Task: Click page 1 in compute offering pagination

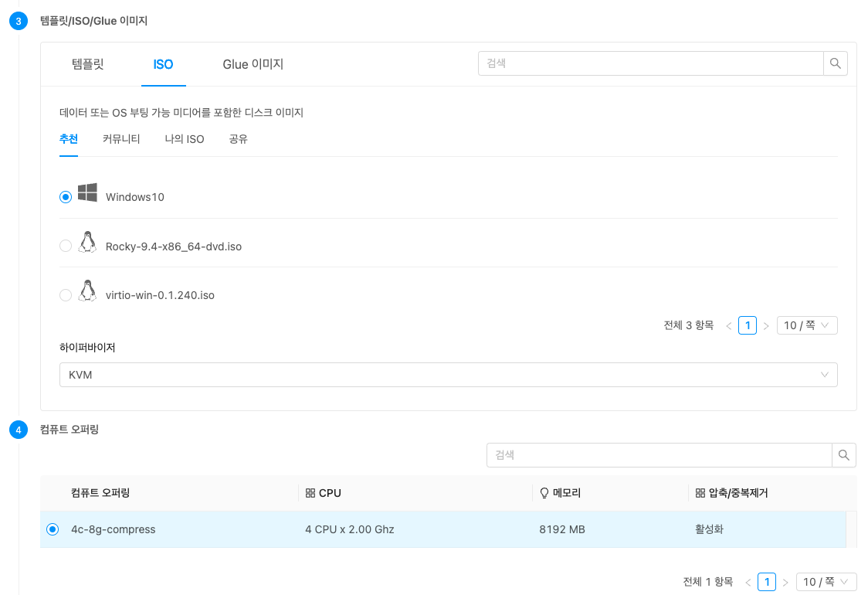Action: click(x=767, y=582)
